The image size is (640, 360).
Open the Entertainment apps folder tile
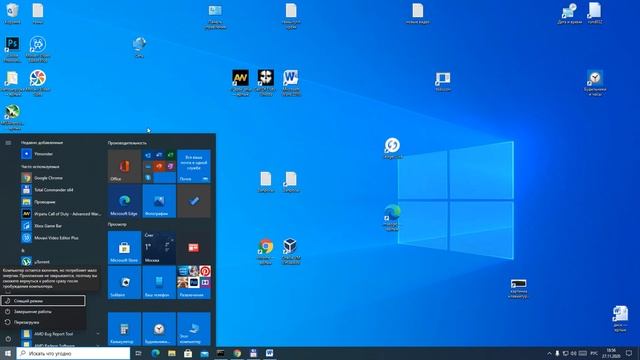(194, 282)
